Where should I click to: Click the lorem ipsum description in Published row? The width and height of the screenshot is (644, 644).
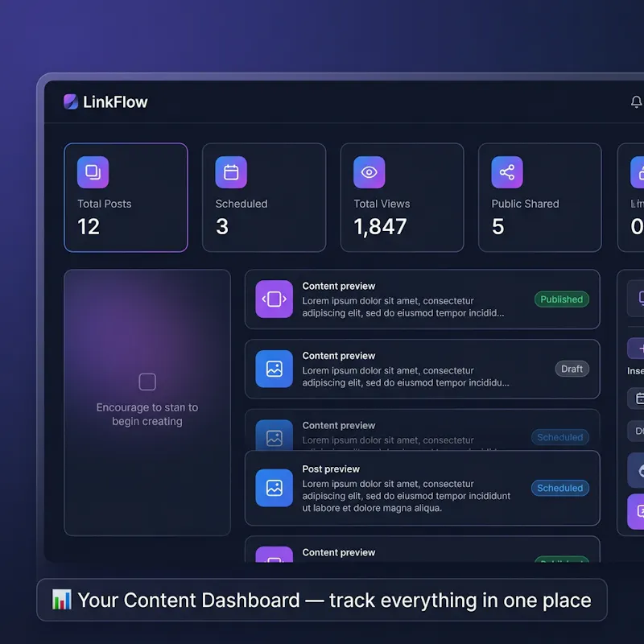tap(403, 307)
